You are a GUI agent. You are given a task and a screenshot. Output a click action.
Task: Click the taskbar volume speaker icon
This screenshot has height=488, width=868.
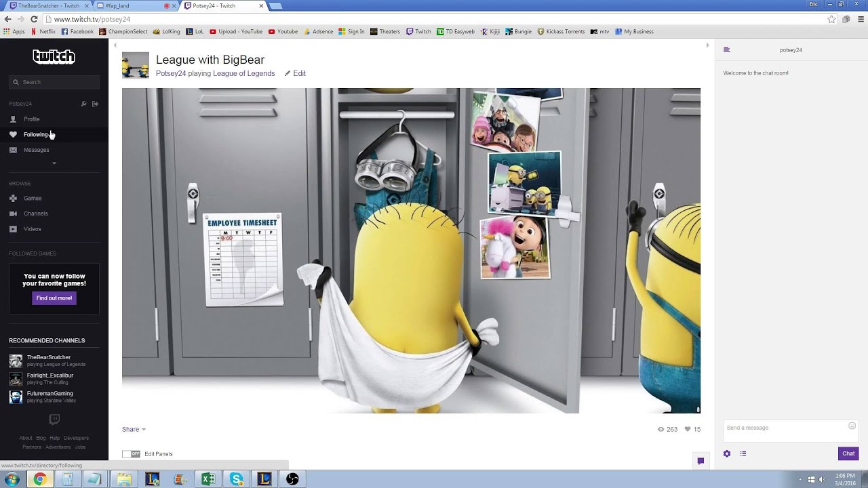pos(822,480)
